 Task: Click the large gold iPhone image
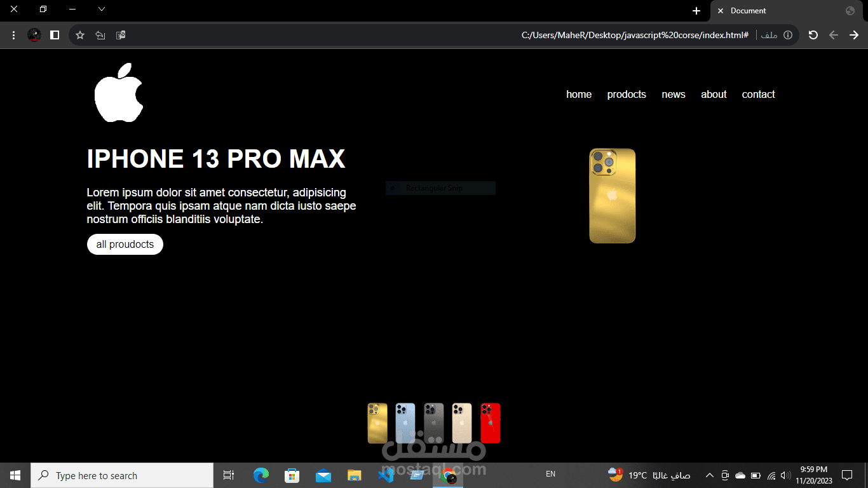click(613, 196)
